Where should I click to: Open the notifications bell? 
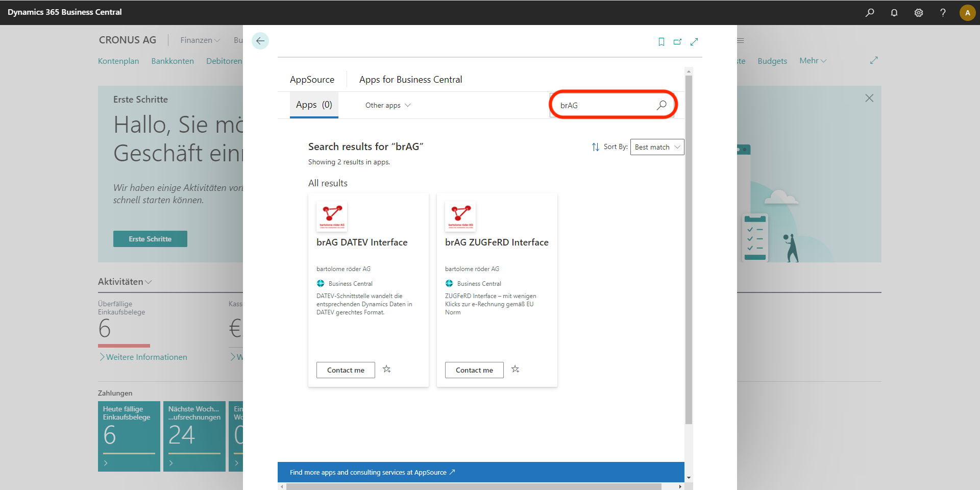coord(894,13)
